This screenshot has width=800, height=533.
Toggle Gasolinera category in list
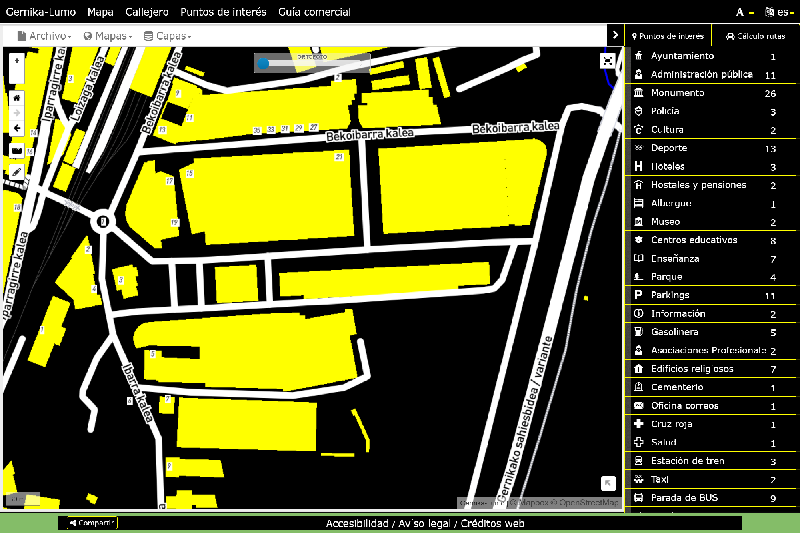(674, 332)
